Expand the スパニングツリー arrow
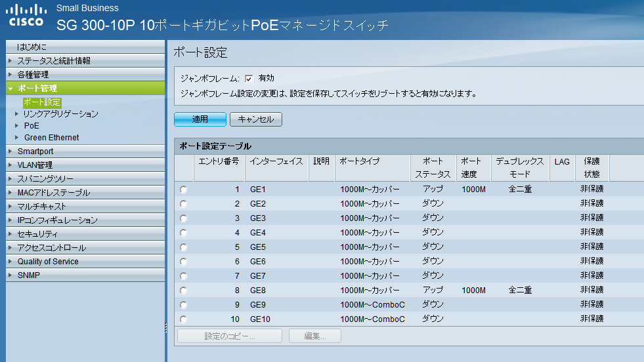 pos(11,178)
